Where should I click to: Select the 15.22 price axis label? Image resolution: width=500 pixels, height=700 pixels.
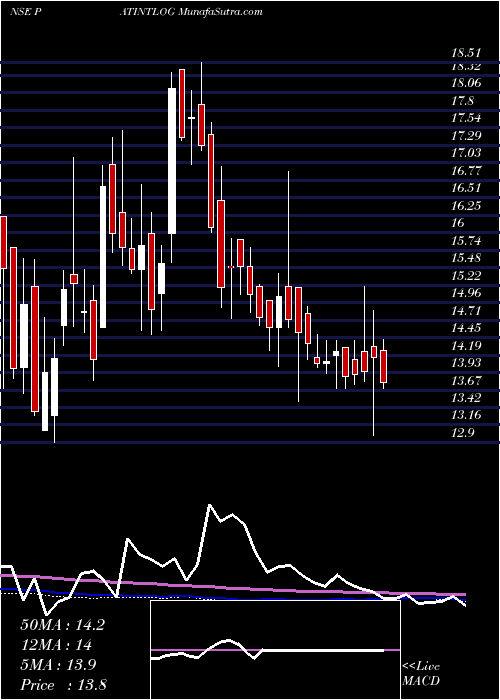466,275
